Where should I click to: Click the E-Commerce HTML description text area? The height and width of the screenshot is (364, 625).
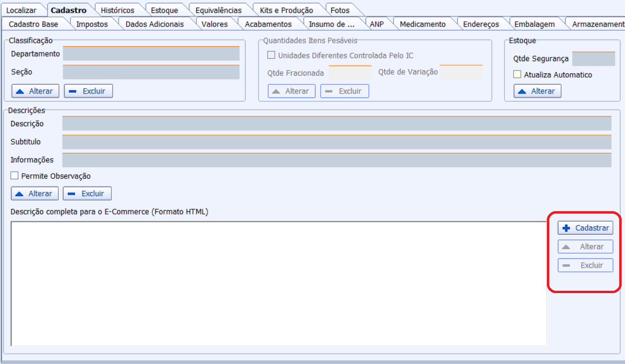(x=278, y=283)
